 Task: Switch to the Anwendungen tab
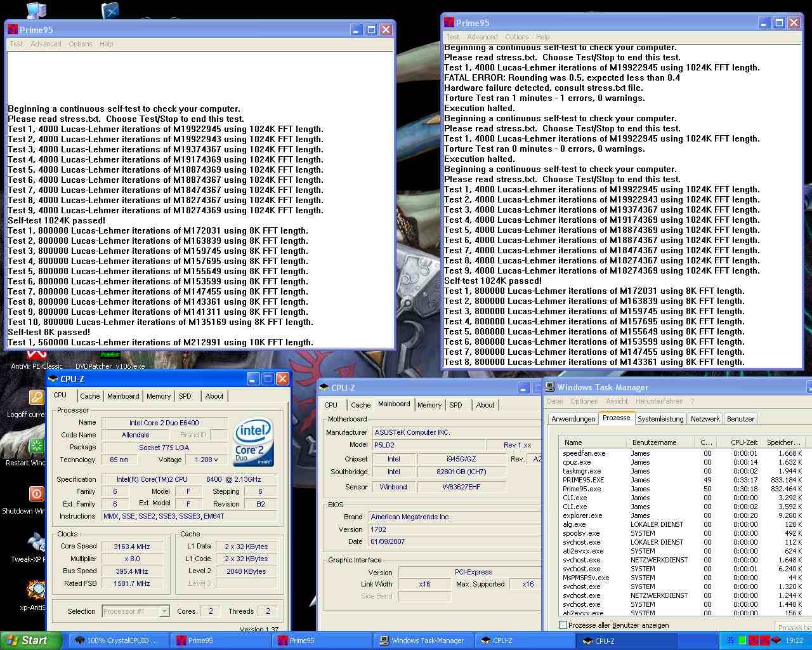click(x=573, y=419)
